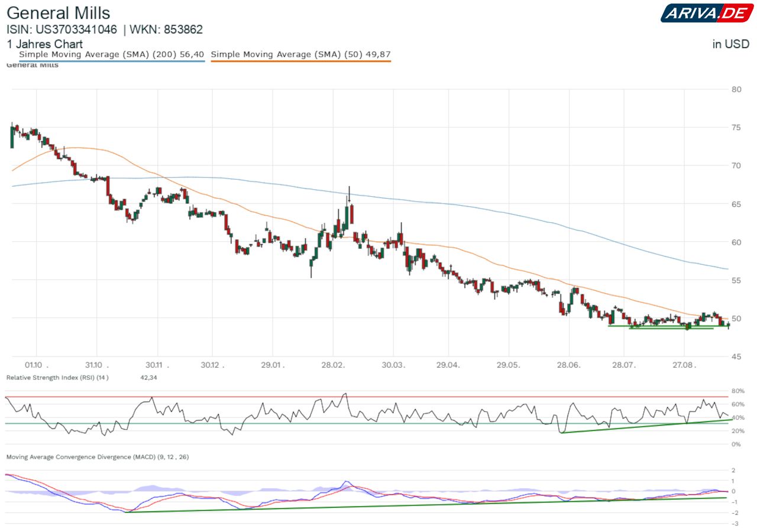Click the 50 price axis label

[736, 319]
